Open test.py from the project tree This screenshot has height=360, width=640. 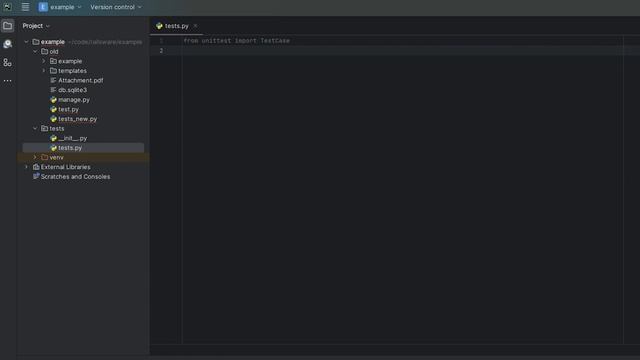click(x=68, y=109)
